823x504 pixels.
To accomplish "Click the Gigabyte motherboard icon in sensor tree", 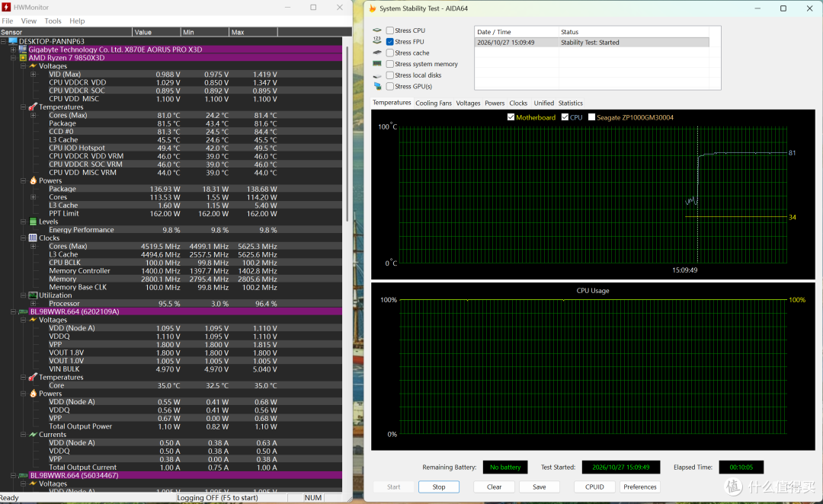I will [x=23, y=49].
